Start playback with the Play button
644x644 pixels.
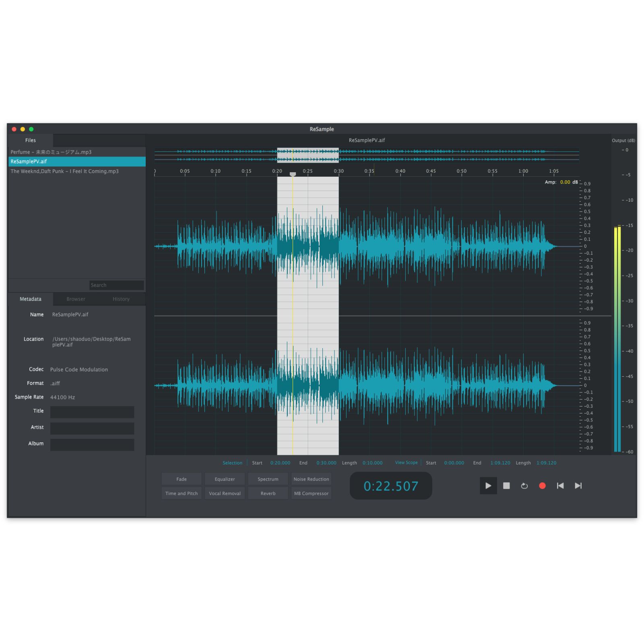pos(488,486)
